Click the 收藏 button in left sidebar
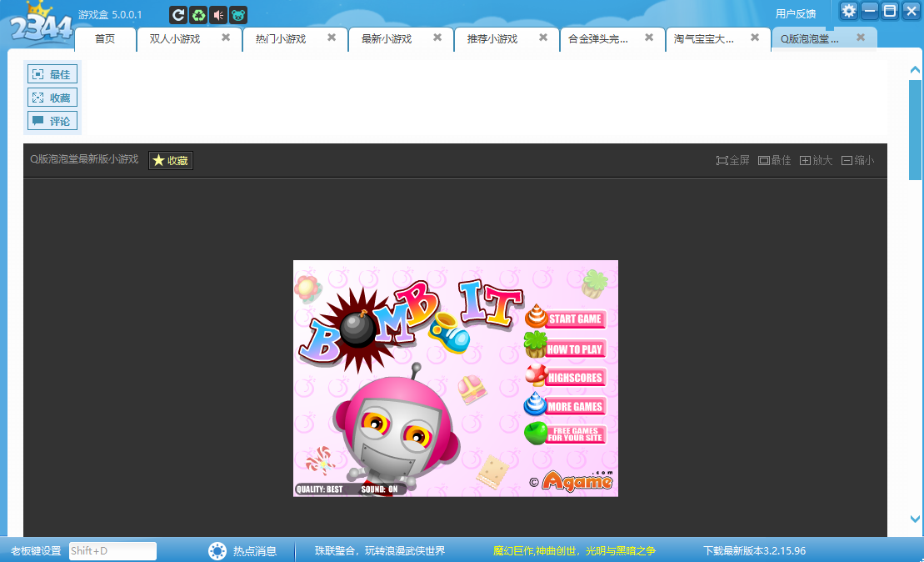 52,98
